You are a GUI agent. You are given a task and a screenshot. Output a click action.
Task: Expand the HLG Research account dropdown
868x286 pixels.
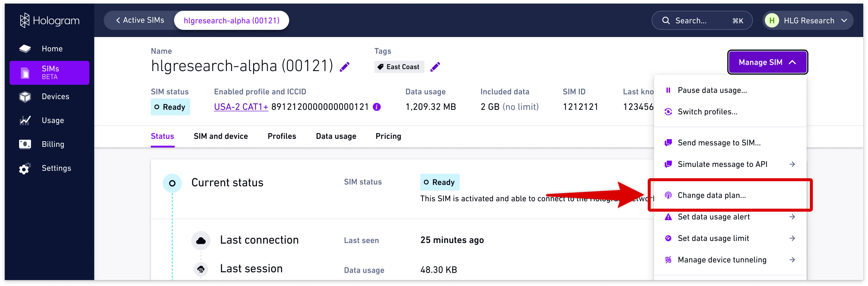coord(808,21)
